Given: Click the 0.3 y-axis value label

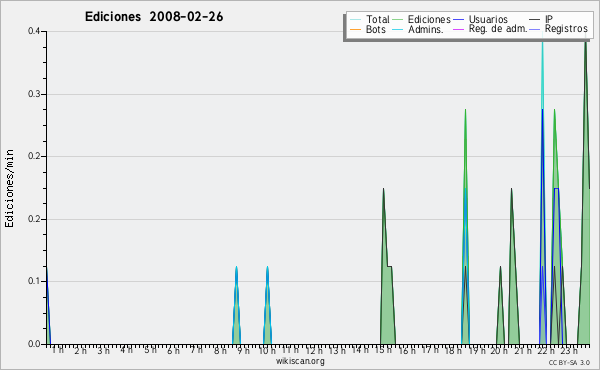Looking at the screenshot, I should (34, 94).
